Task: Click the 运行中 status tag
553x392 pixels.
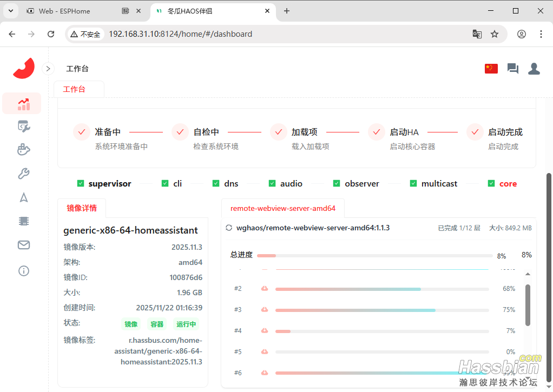Action: tap(186, 324)
